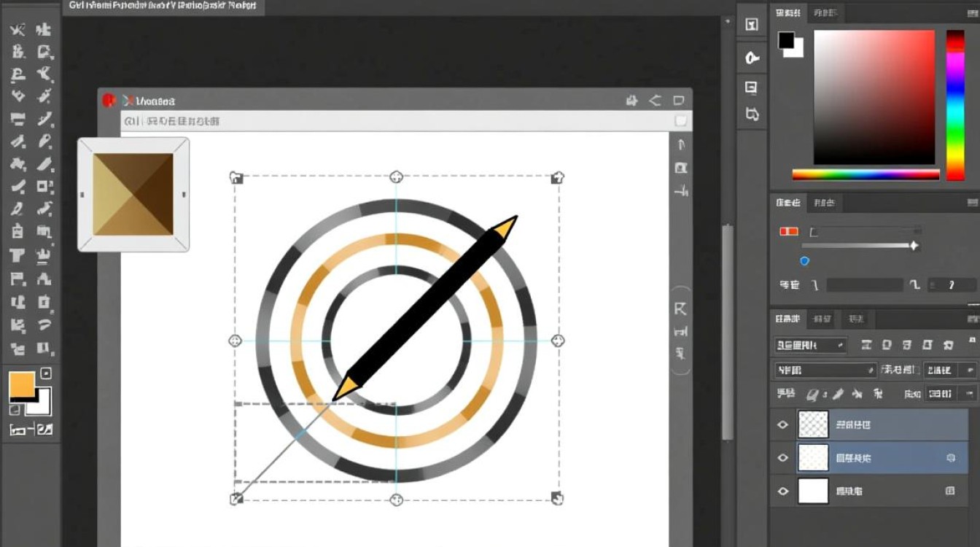Open the first collapsed panel icon beside Color panel
The image size is (980, 547).
(x=752, y=25)
